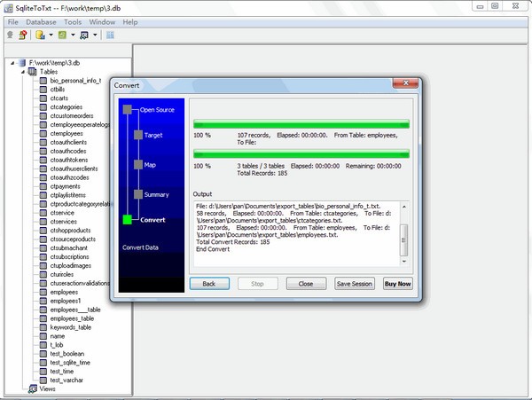Click the Map step square icon
532x400 pixels.
click(x=137, y=164)
